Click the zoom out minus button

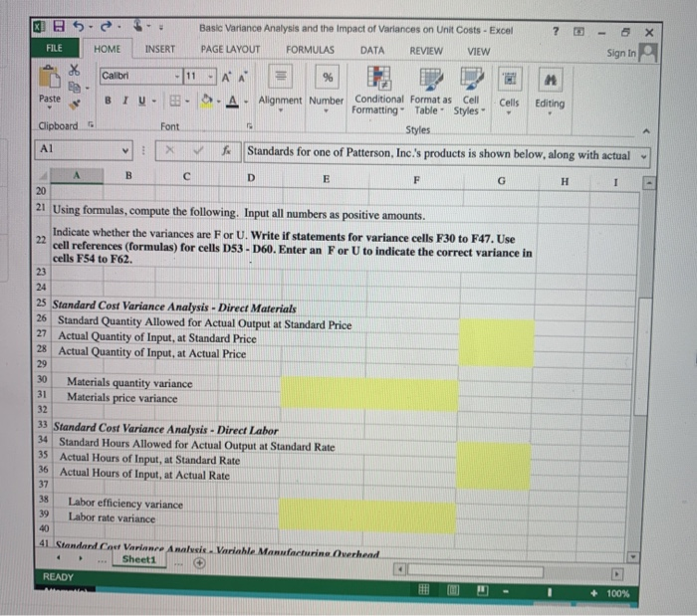pos(506,591)
